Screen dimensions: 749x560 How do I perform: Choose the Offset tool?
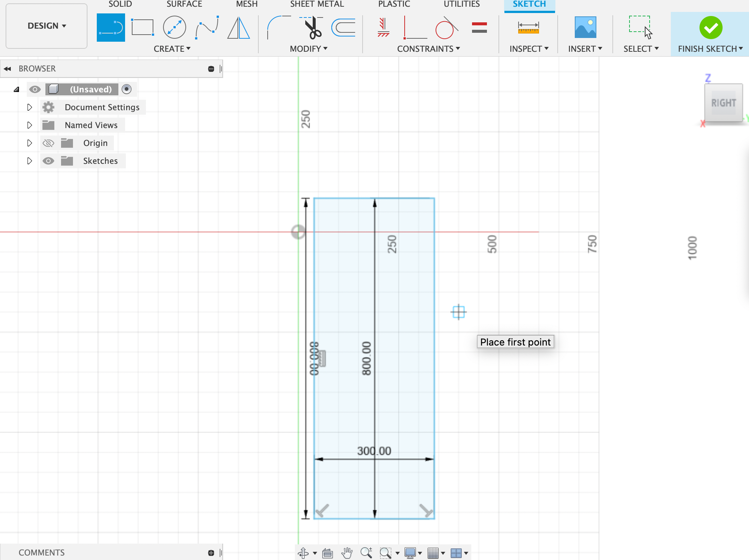343,27
